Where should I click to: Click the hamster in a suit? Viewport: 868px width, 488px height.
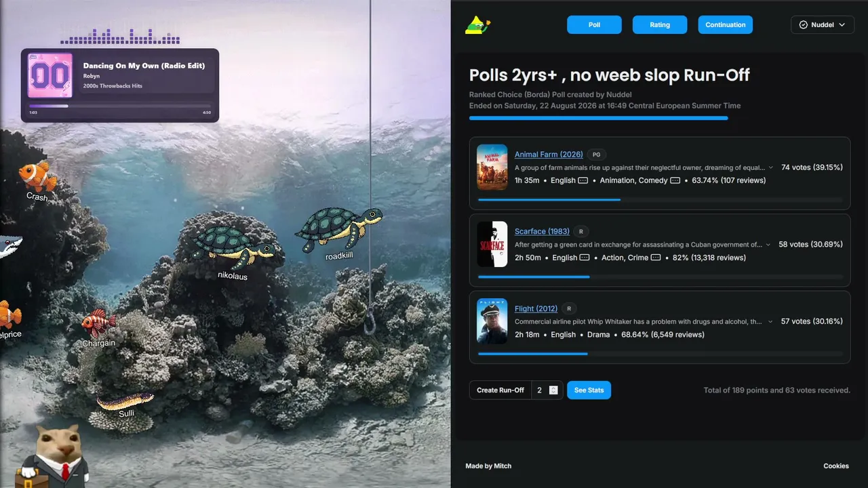click(52, 455)
